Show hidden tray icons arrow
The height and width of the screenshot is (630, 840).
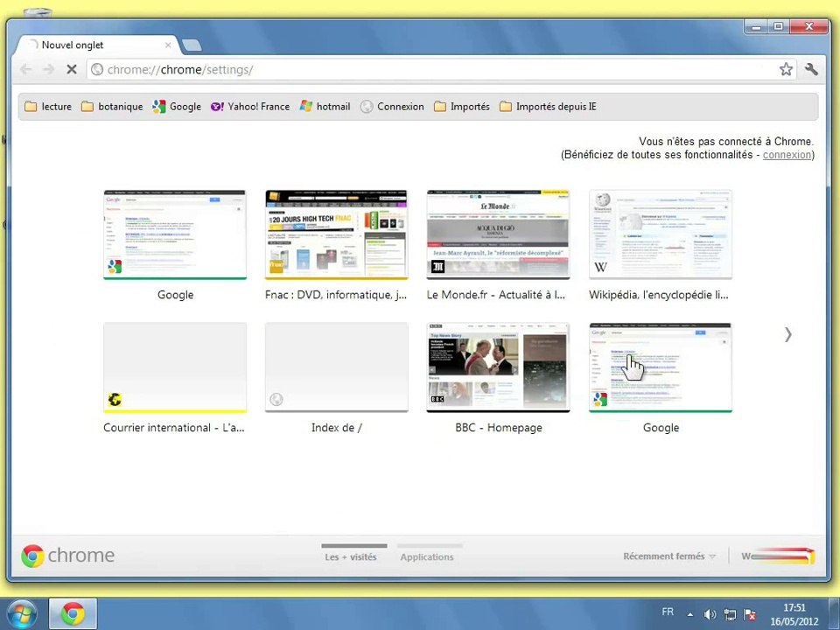(x=690, y=614)
